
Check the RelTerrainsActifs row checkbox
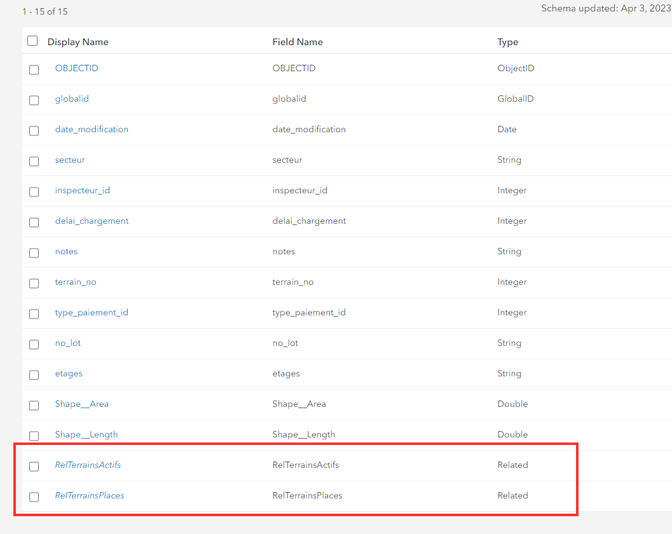tap(34, 466)
